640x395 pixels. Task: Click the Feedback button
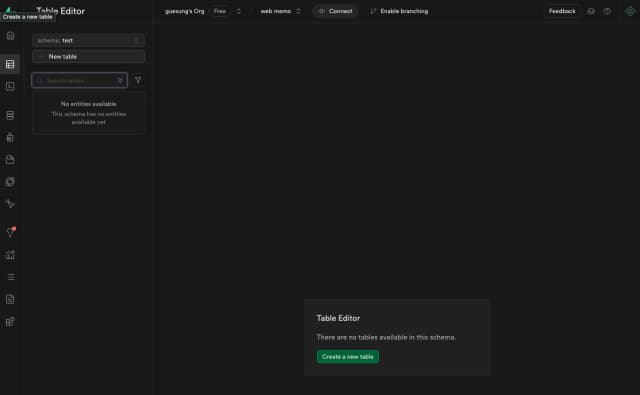[562, 11]
